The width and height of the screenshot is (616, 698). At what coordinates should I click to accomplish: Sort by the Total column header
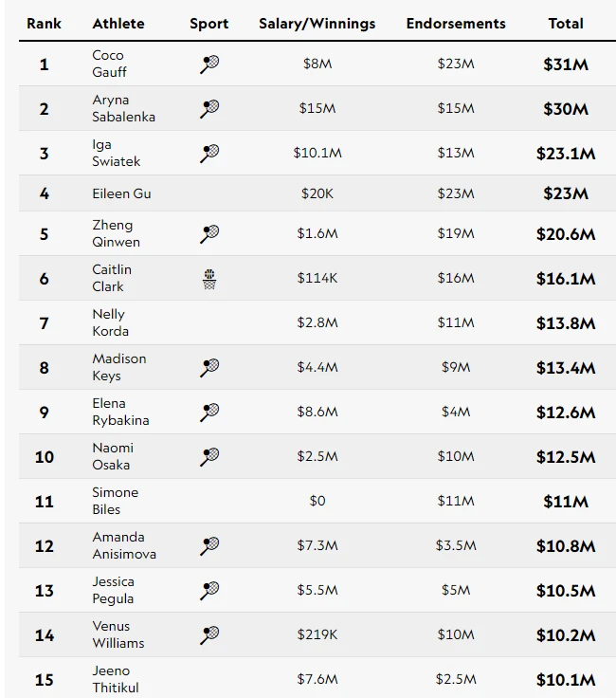tap(566, 24)
